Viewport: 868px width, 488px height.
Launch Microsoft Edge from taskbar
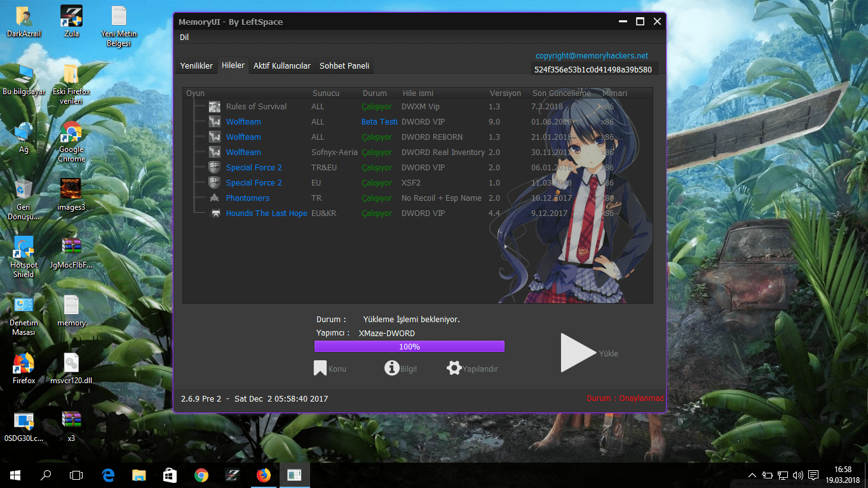coord(108,475)
